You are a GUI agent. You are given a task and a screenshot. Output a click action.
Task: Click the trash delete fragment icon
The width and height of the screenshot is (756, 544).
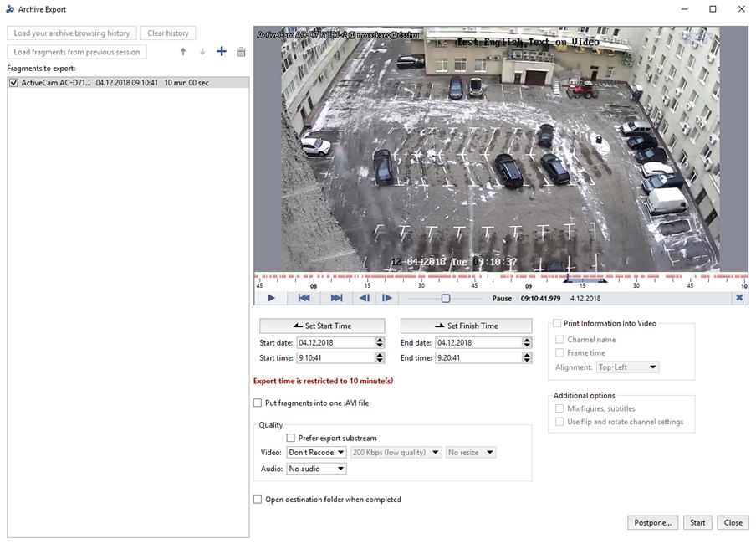click(241, 52)
